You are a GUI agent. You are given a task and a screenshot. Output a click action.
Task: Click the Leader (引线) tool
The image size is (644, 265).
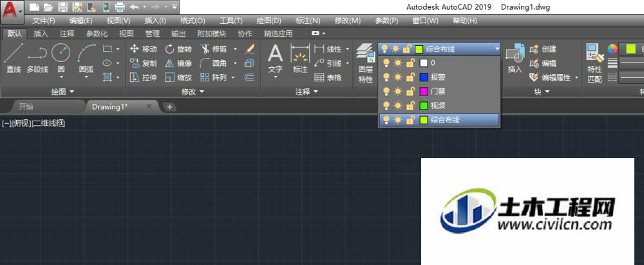[x=328, y=63]
